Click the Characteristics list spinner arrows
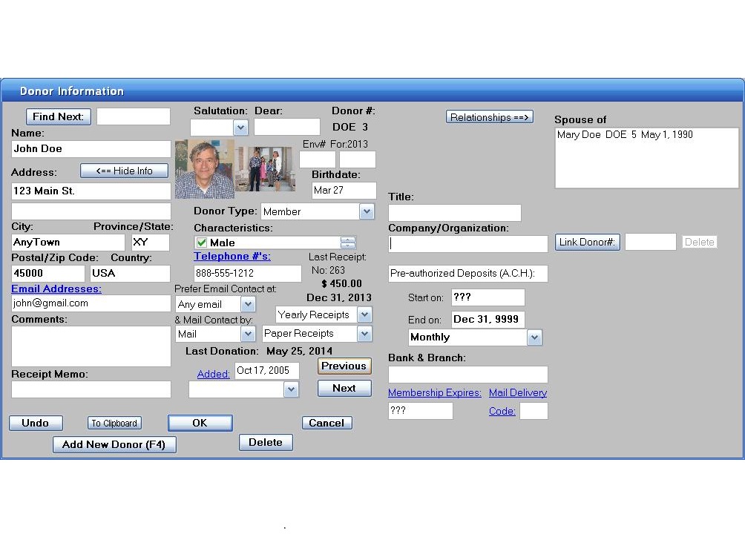 pyautogui.click(x=348, y=243)
